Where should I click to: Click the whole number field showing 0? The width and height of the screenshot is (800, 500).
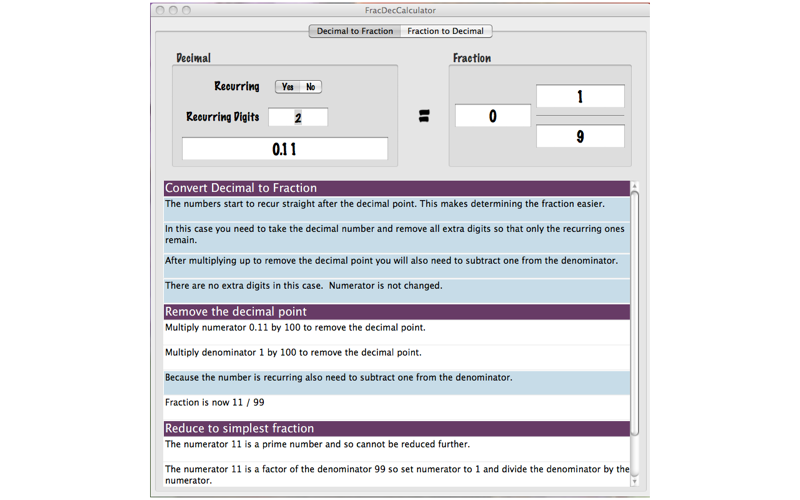click(x=492, y=116)
